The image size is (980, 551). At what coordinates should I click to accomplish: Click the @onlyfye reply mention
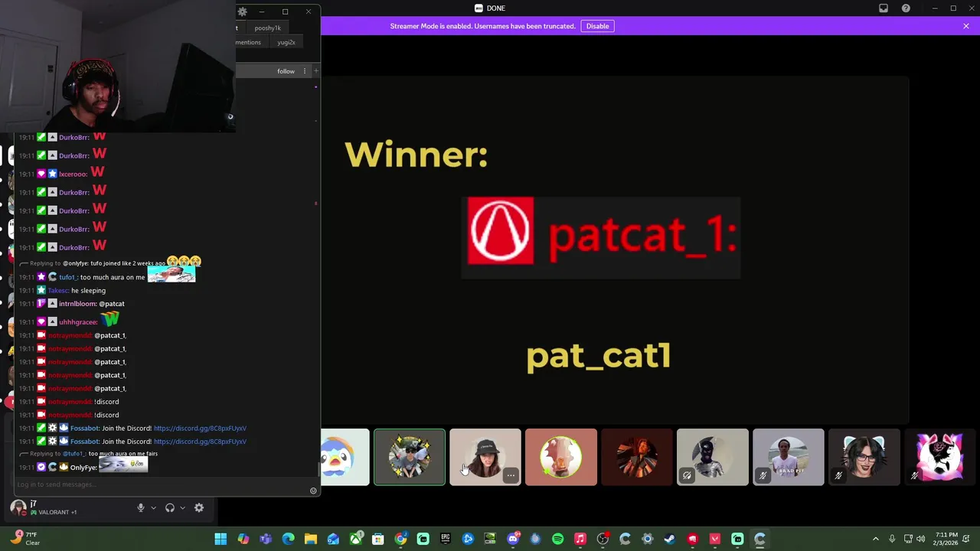76,263
